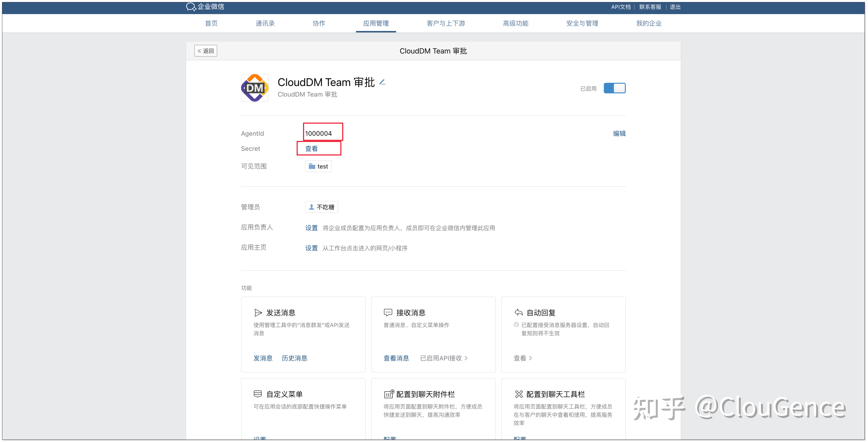Click the 管理员 label
The image size is (868, 443).
pyautogui.click(x=250, y=207)
